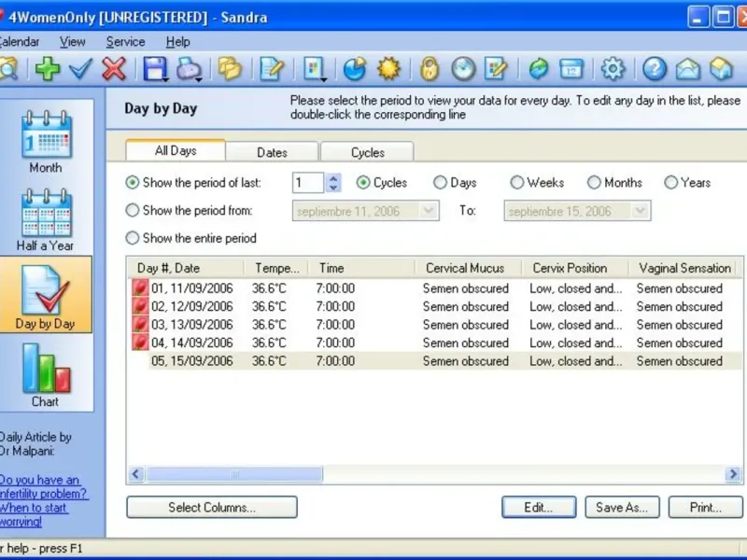Viewport: 747px width, 560px height.
Task: Open the Help menu
Action: point(177,42)
